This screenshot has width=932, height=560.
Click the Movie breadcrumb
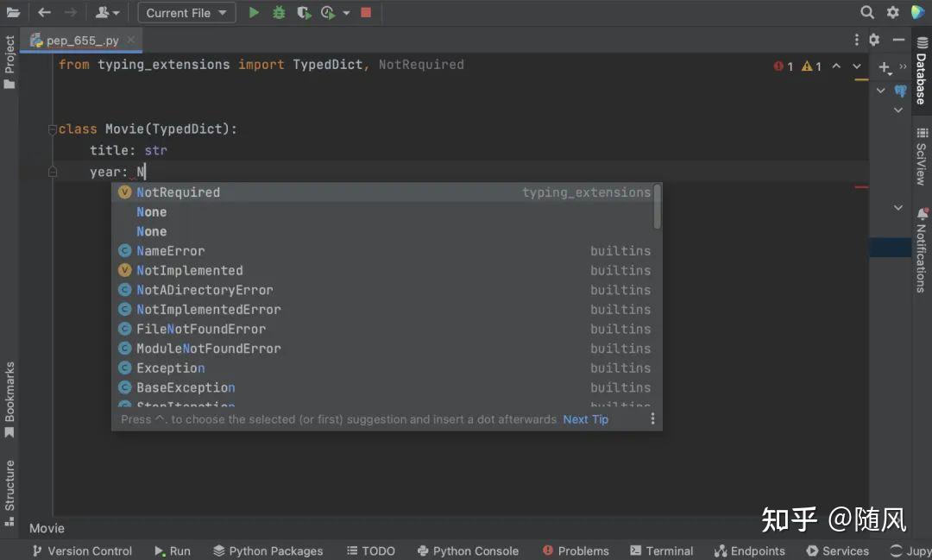(47, 528)
